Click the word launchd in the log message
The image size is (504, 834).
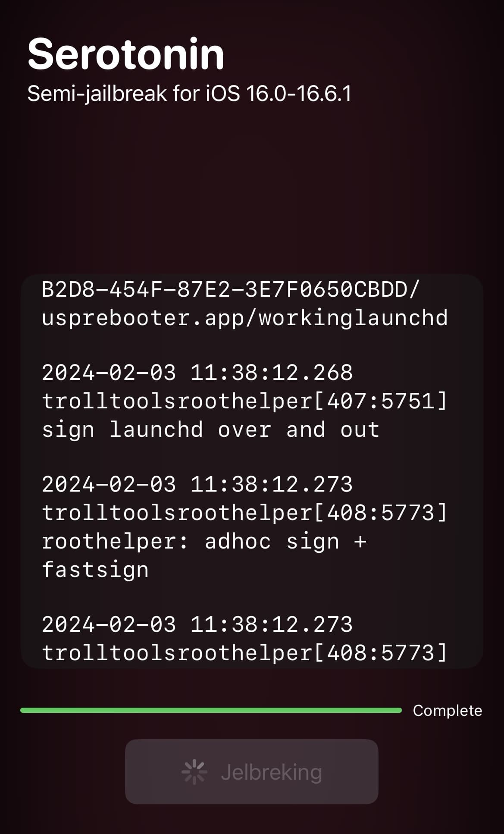pyautogui.click(x=156, y=430)
